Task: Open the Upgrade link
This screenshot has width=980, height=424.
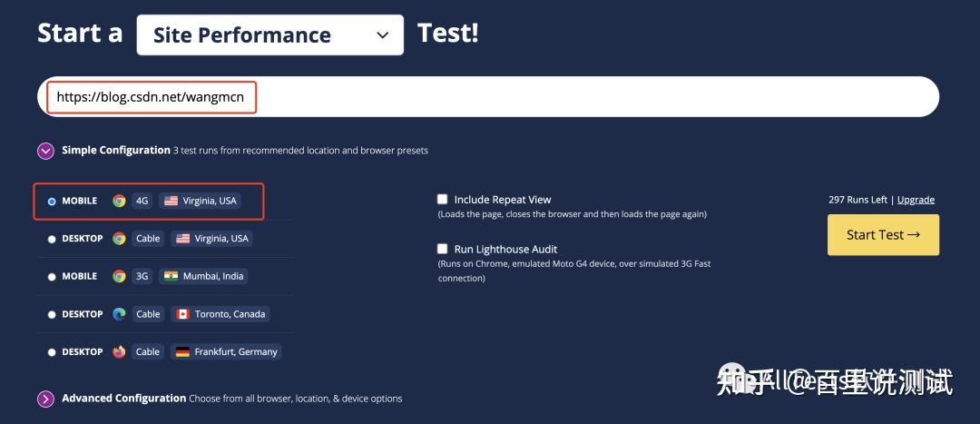Action: point(916,200)
